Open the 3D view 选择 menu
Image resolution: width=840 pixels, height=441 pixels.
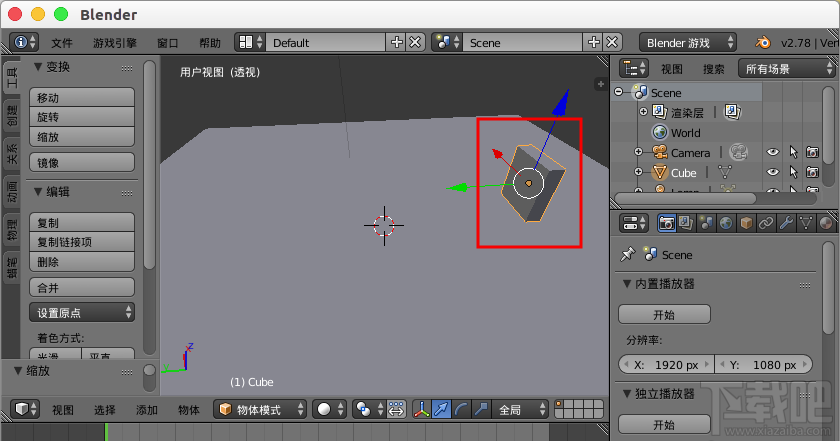[104, 410]
